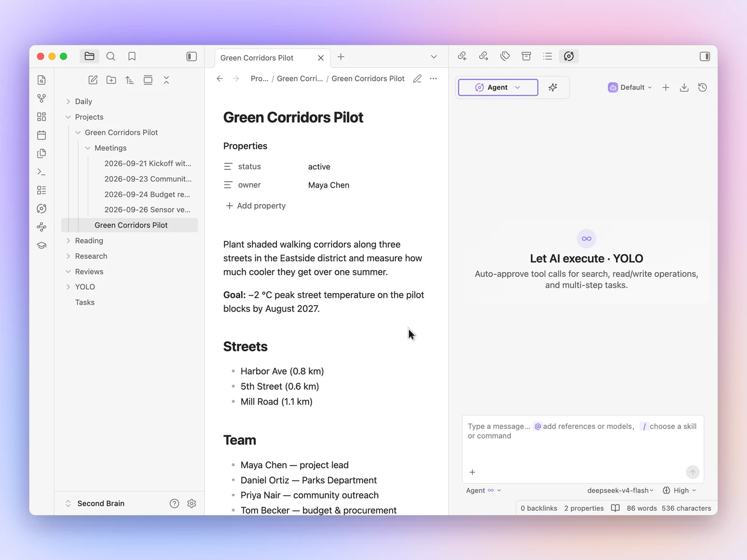Open the file explorer folder icon

tap(89, 57)
